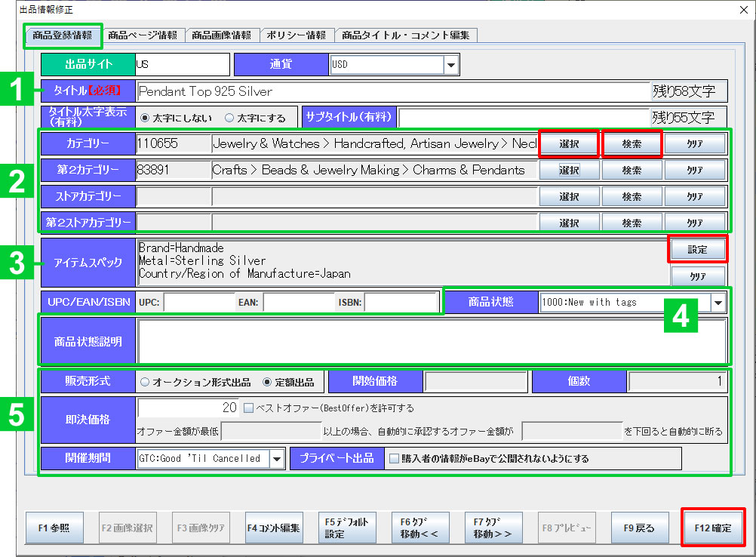
Task: Open the 通貨 USD dropdown
Action: tap(450, 65)
